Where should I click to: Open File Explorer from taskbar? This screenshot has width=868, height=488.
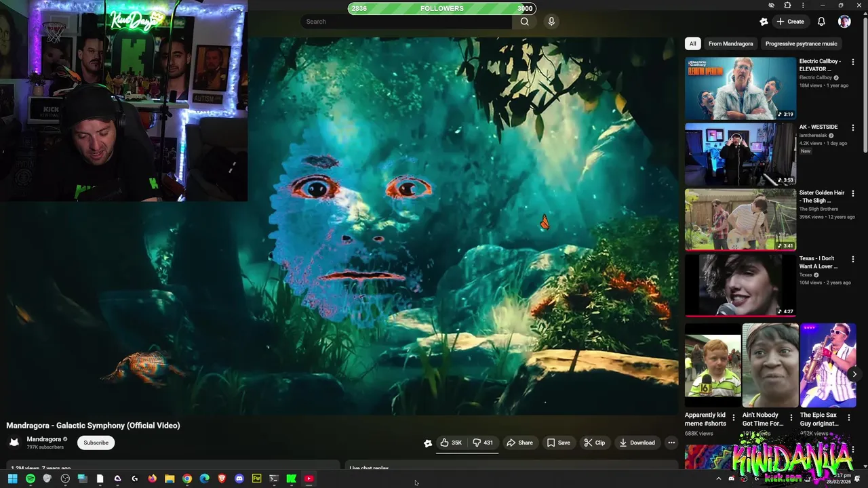170,479
